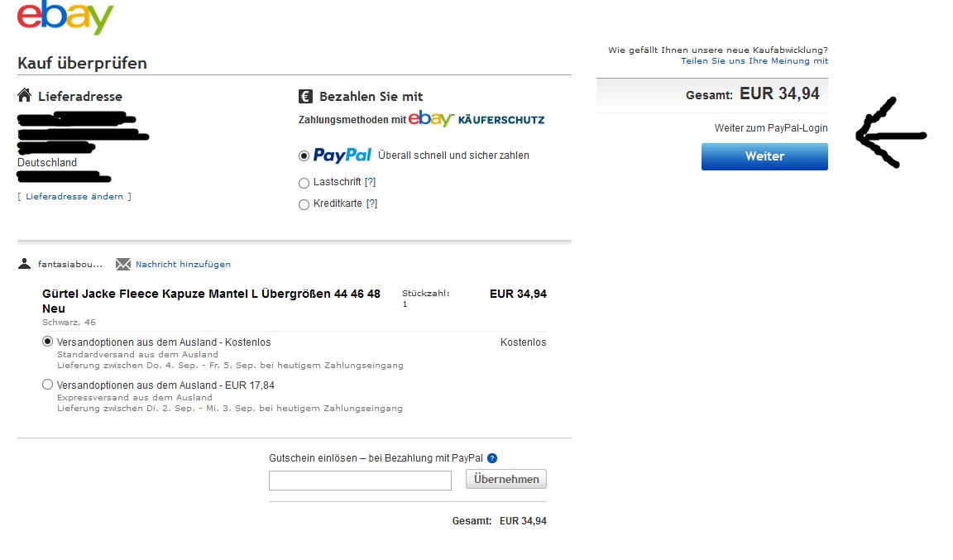Click the euro icon beside Bezahlen Sie mit
The height and width of the screenshot is (560, 953).
coord(305,96)
